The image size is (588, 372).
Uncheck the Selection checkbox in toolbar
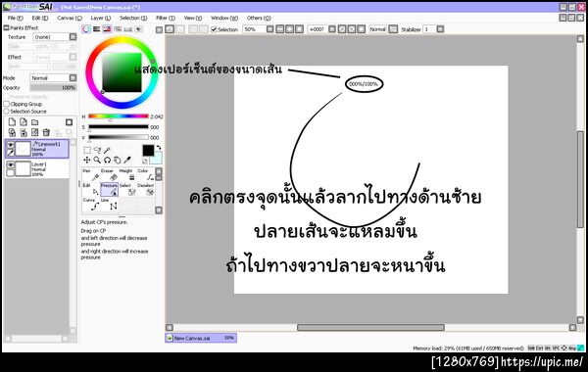point(214,29)
